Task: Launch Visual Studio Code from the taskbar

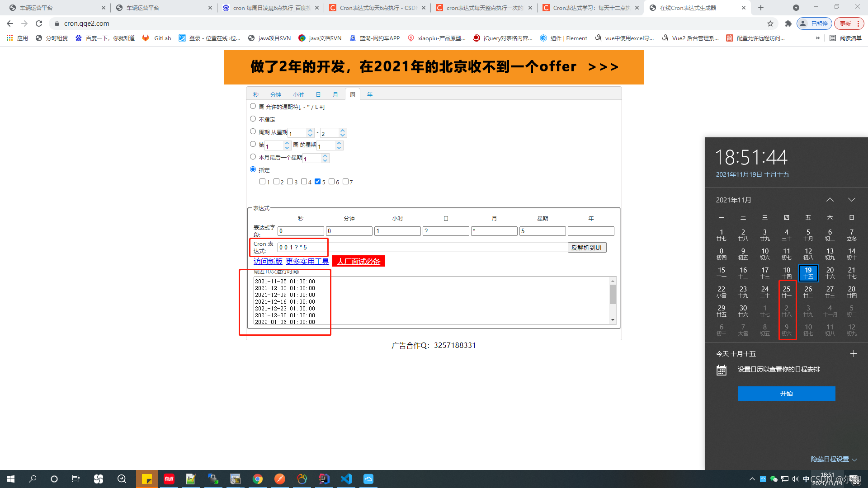Action: click(x=346, y=479)
